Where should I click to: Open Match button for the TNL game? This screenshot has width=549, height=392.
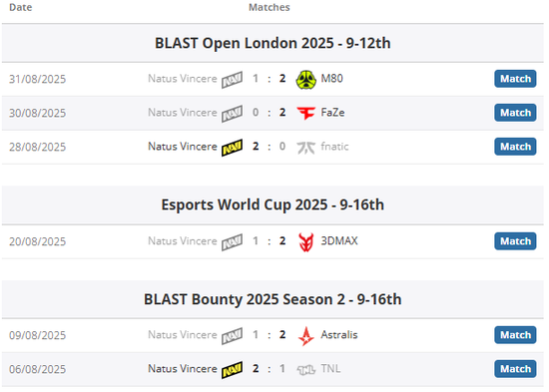click(515, 369)
